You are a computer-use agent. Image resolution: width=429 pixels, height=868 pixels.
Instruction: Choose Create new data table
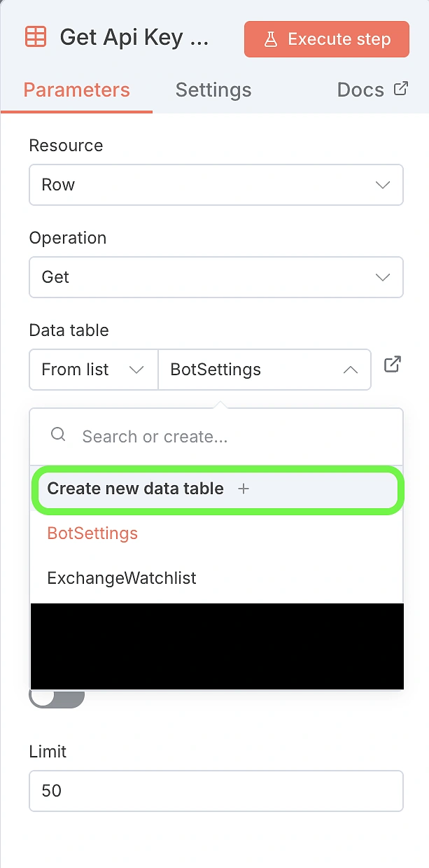tap(135, 489)
